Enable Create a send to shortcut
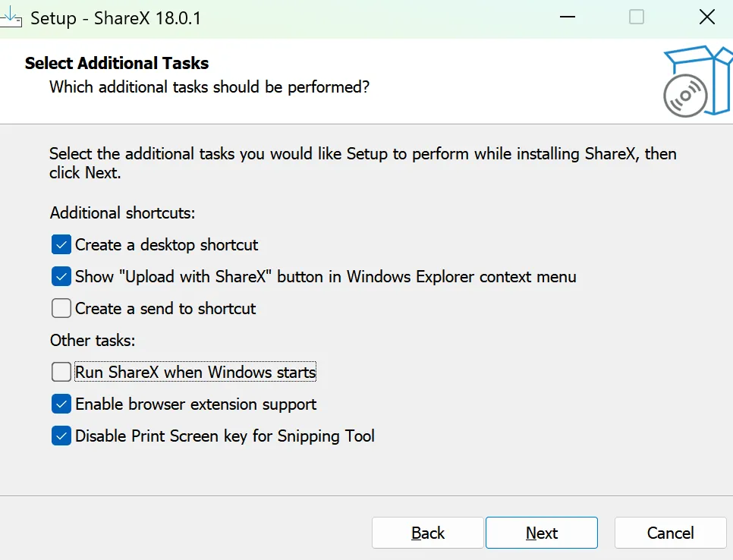The image size is (733, 560). pos(61,309)
